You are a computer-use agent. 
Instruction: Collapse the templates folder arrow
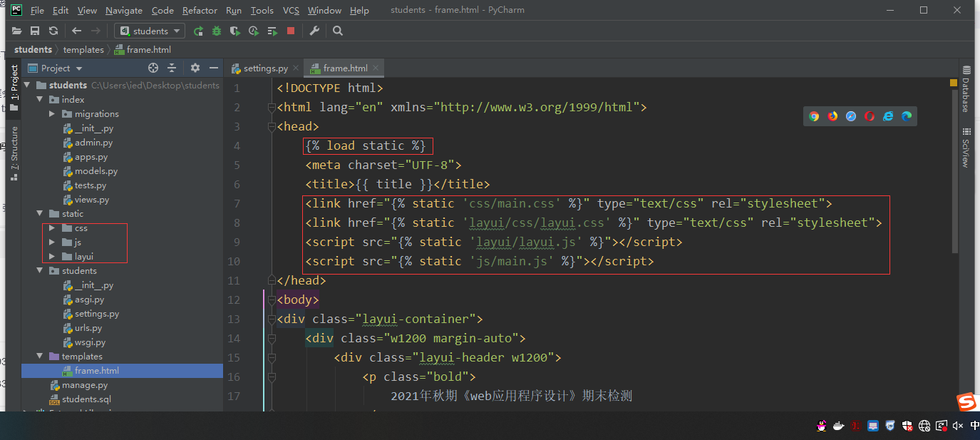[x=40, y=356]
